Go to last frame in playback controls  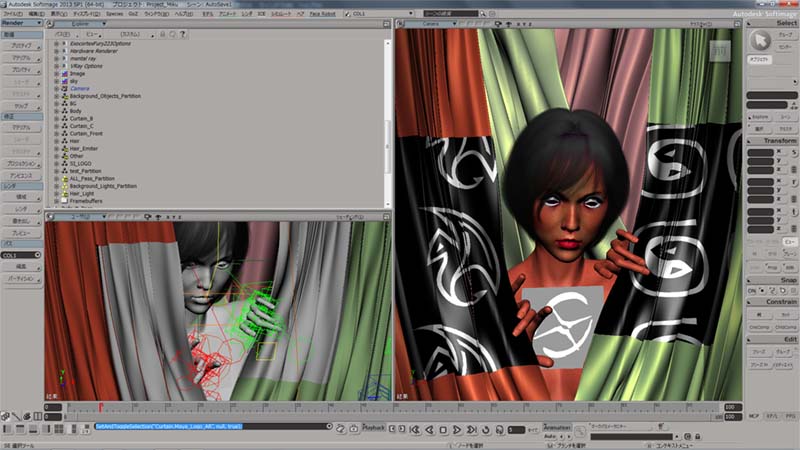click(471, 430)
